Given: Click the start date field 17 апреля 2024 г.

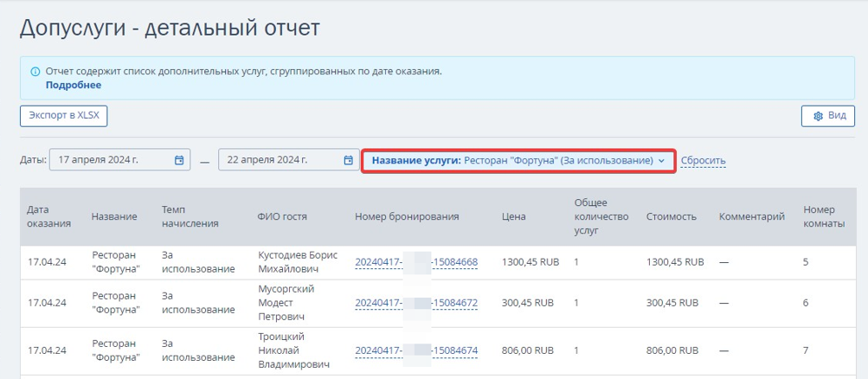Looking at the screenshot, I should click(x=120, y=160).
